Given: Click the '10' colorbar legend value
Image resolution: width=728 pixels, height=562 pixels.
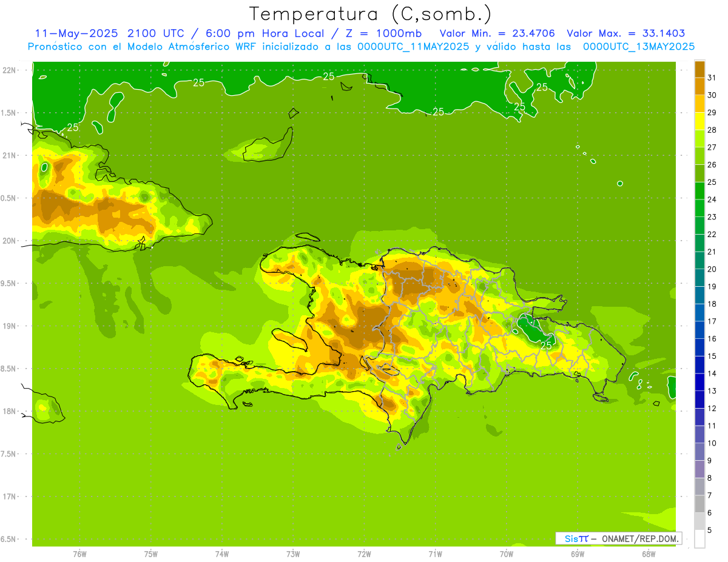Looking at the screenshot, I should (x=712, y=443).
